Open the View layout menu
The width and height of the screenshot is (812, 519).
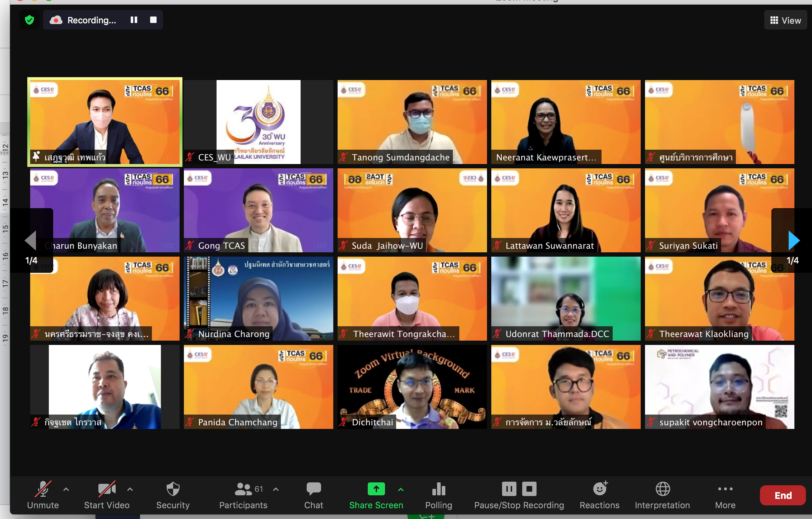[x=785, y=20]
